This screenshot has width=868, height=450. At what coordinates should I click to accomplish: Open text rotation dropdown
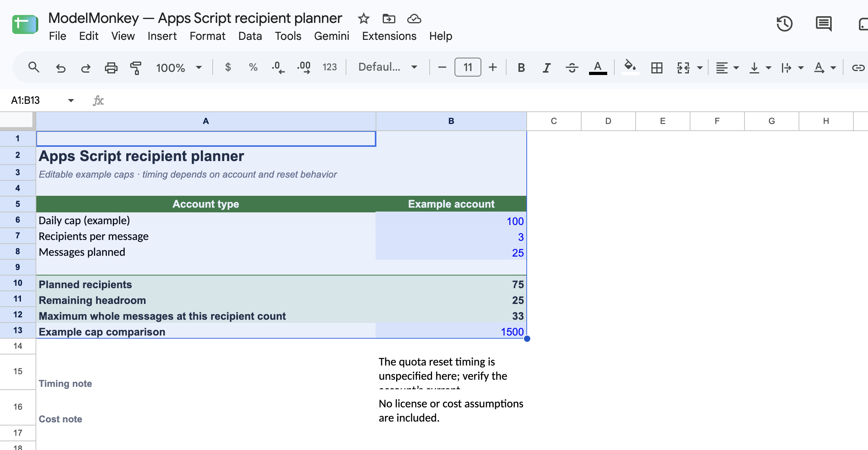825,68
